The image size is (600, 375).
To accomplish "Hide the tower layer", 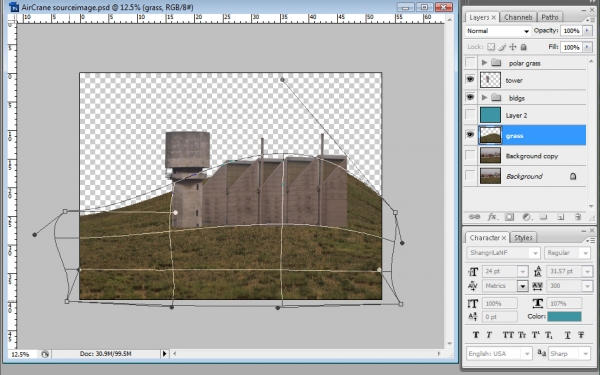I will pyautogui.click(x=470, y=80).
